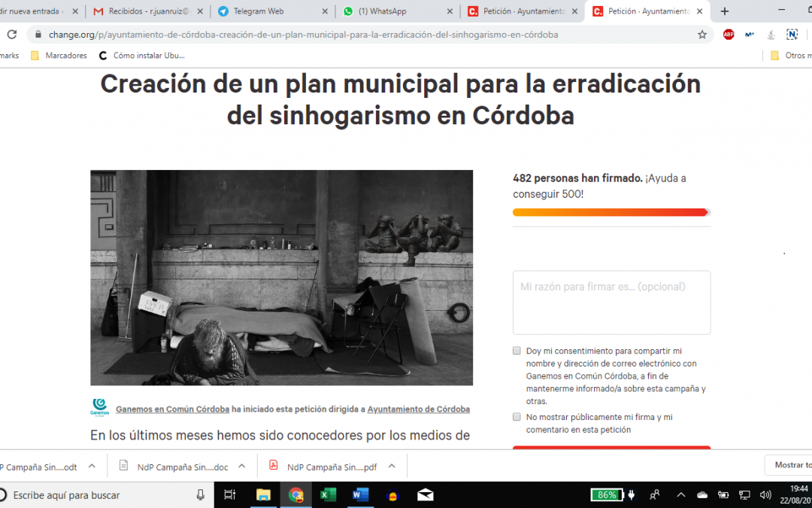Viewport: 812px width, 508px height.
Task: Click the 'Mi razón para firmar' text box
Action: coord(611,303)
